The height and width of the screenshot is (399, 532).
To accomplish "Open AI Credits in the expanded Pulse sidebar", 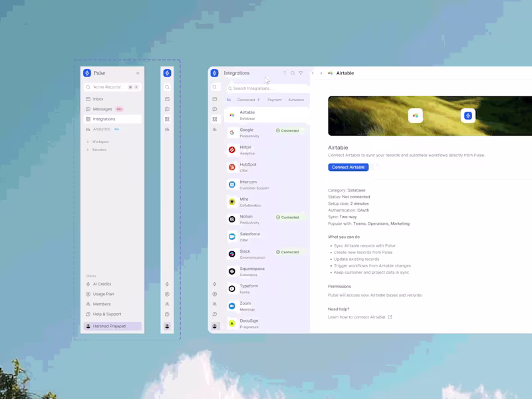I will coord(112,284).
